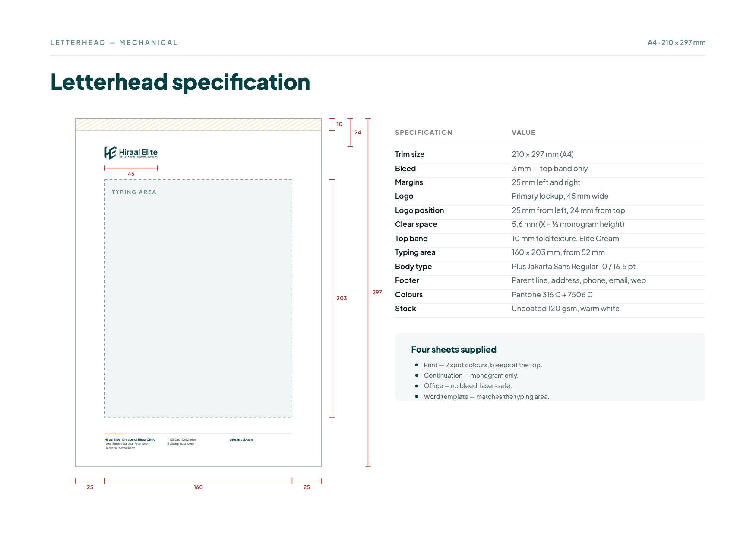Click the '3 mm — top band only' value
The height and width of the screenshot is (535, 756).
(x=550, y=169)
